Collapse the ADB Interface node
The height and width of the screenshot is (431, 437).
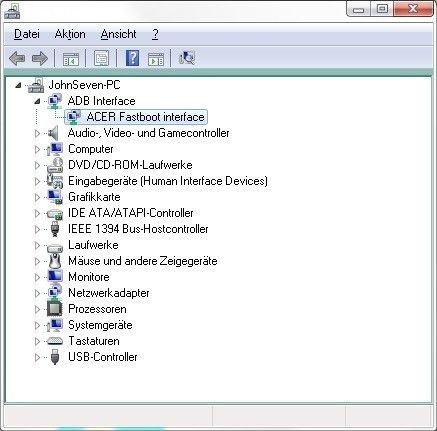[x=37, y=101]
